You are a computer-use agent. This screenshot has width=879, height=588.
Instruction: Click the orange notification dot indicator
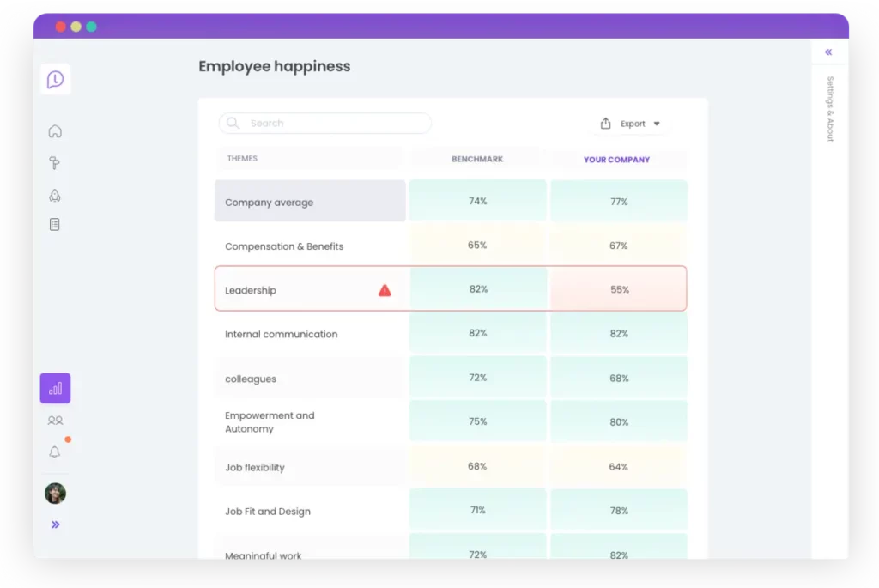69,439
